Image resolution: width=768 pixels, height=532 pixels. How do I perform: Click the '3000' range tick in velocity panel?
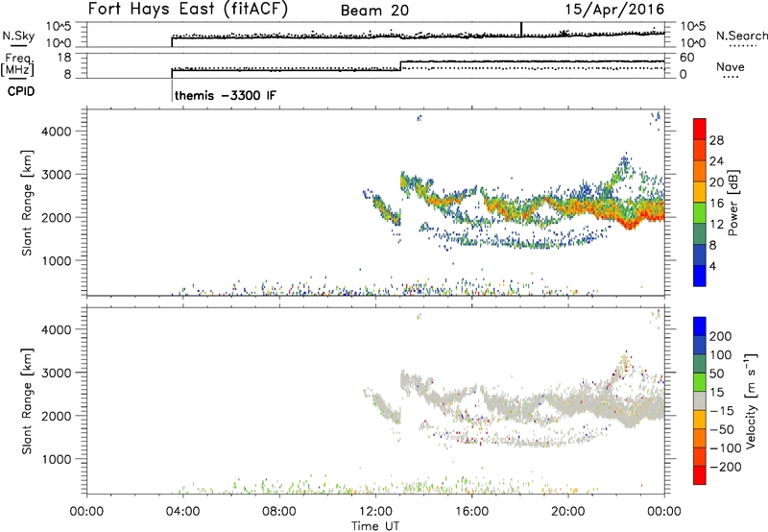(56, 373)
